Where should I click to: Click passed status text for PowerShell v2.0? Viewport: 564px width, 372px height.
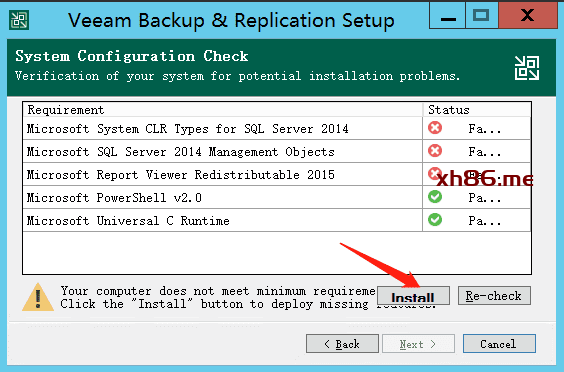[485, 198]
